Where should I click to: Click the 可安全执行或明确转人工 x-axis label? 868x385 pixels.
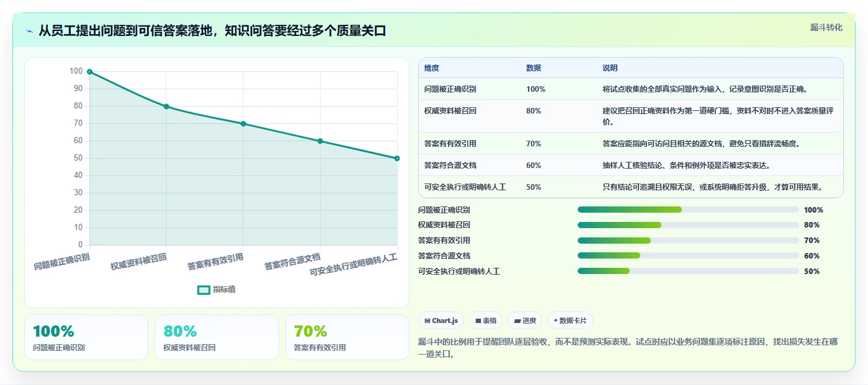(x=354, y=264)
